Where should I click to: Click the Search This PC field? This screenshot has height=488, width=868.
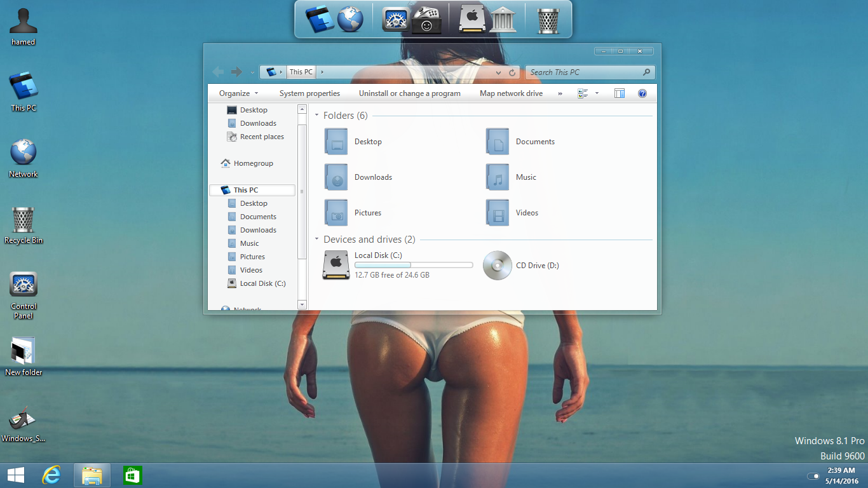585,72
